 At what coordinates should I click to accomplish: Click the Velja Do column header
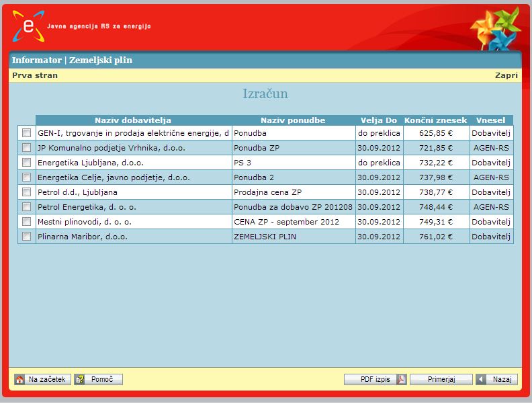(379, 120)
